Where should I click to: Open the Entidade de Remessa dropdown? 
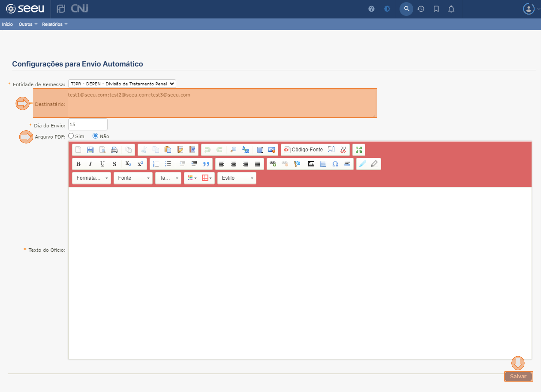(x=122, y=84)
